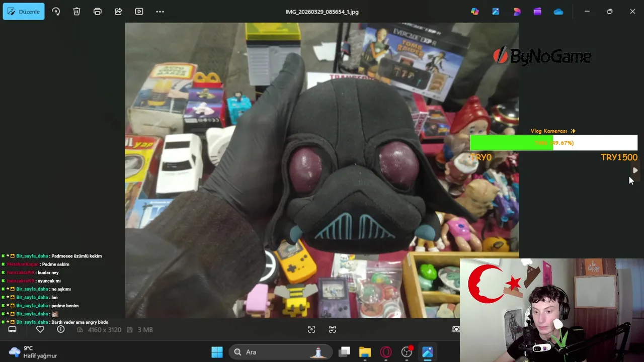
Task: Click chat message 'Padmeeee üzümlü kekim'
Action: click(76, 256)
